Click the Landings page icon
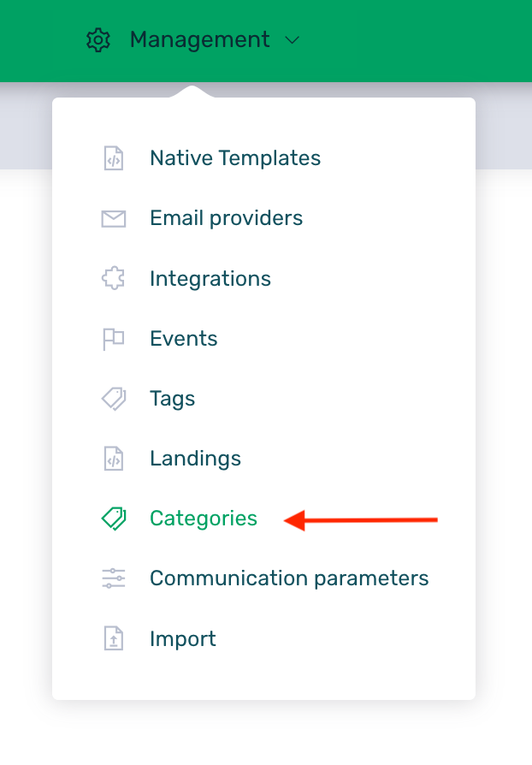Viewport: 532px width, 765px height. [x=114, y=459]
